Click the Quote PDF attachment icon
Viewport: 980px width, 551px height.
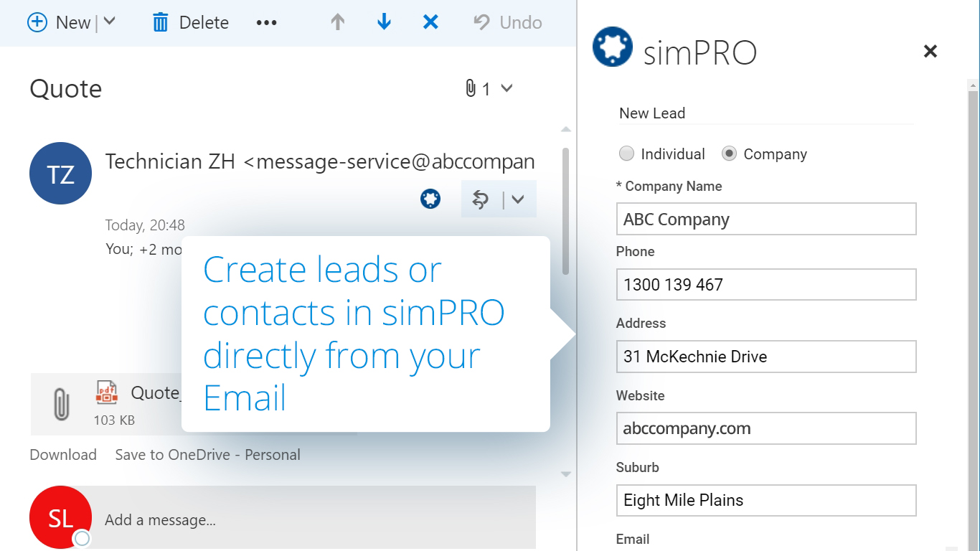tap(107, 392)
